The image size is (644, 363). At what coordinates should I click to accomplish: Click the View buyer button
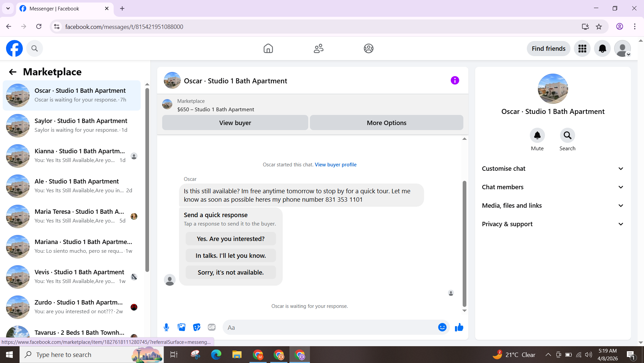pyautogui.click(x=235, y=123)
